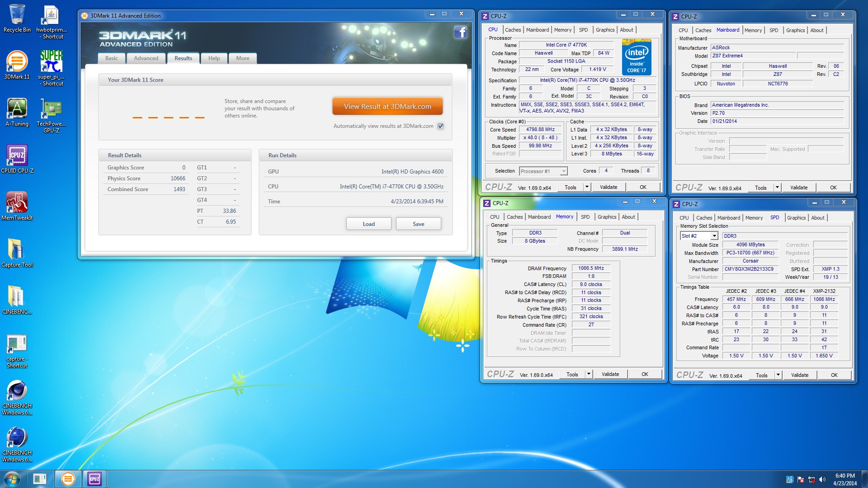Expand Tools dropdown arrow in CPU tab window

point(587,187)
